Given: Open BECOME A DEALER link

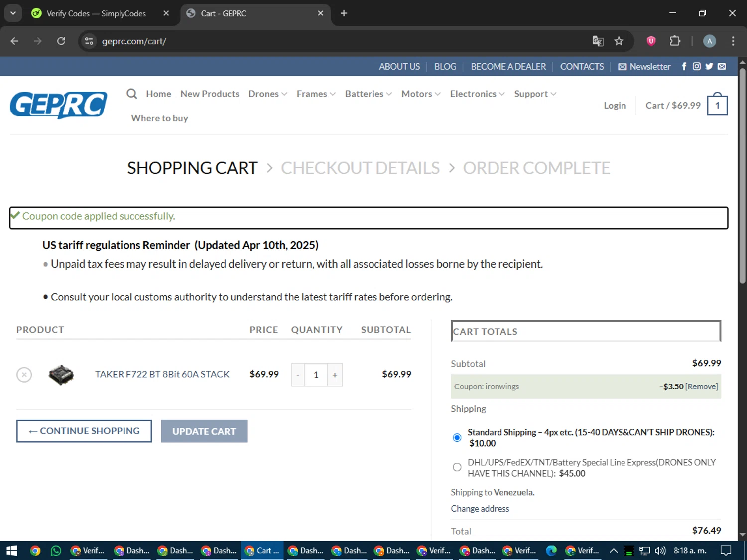Looking at the screenshot, I should coord(508,66).
